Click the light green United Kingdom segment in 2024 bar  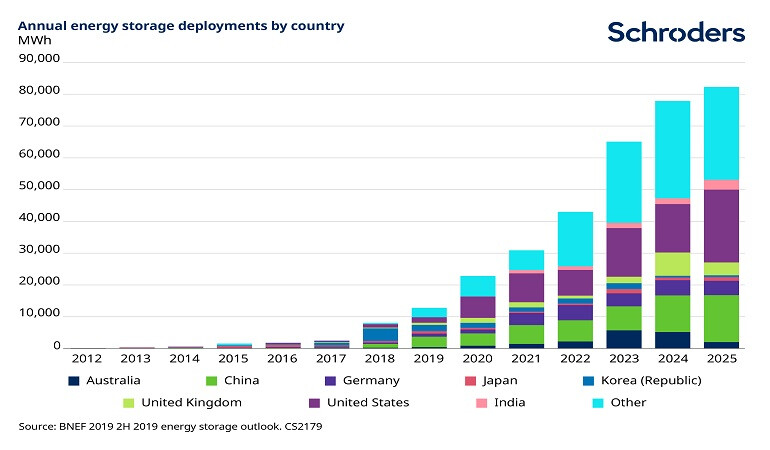(x=672, y=263)
